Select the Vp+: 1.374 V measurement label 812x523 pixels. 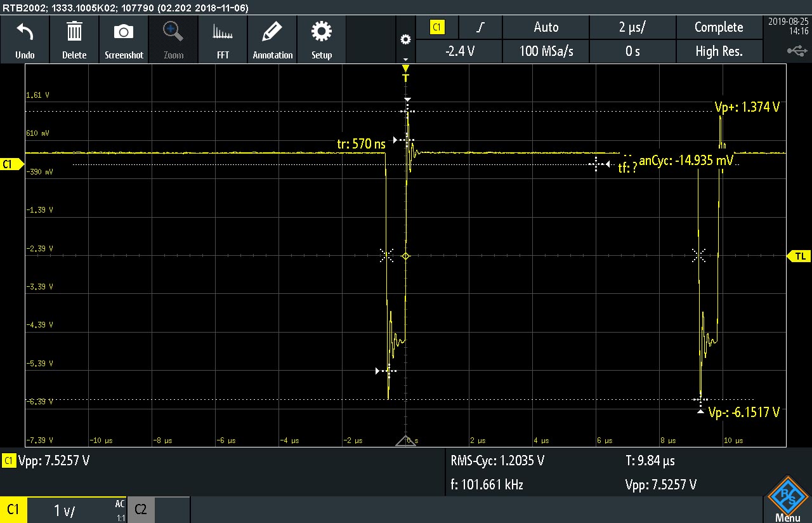coord(747,107)
